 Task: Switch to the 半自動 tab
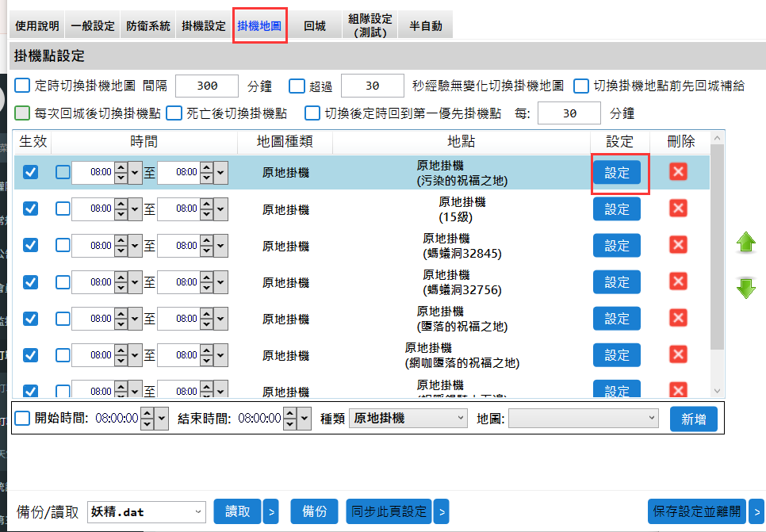coord(426,25)
